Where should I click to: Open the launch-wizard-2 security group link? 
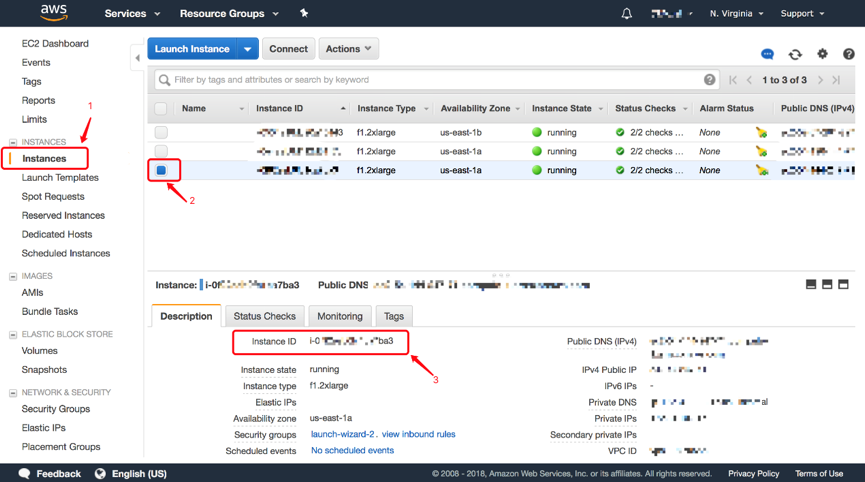(343, 434)
